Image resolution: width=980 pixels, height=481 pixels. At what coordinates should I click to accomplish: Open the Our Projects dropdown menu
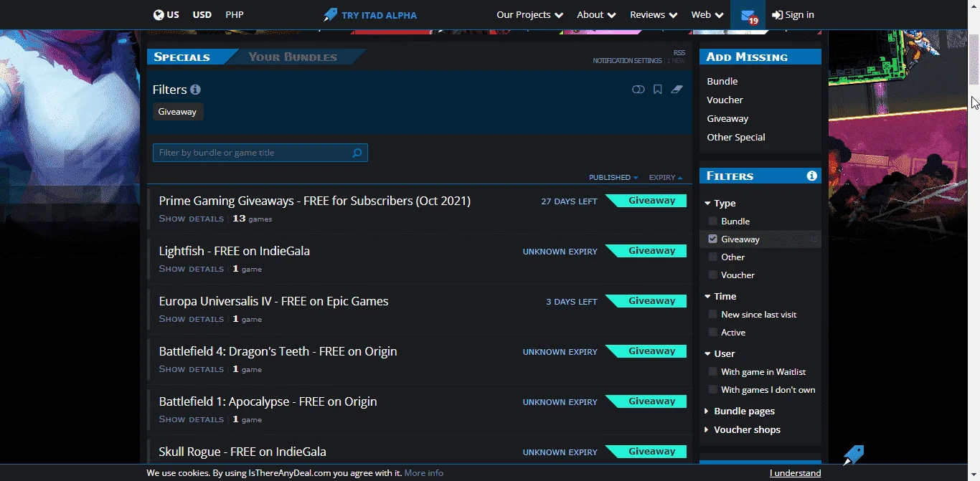[x=529, y=14]
